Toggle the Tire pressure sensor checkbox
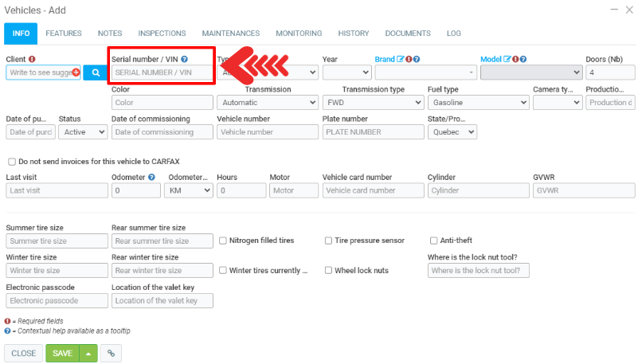The image size is (638, 364). [x=328, y=241]
